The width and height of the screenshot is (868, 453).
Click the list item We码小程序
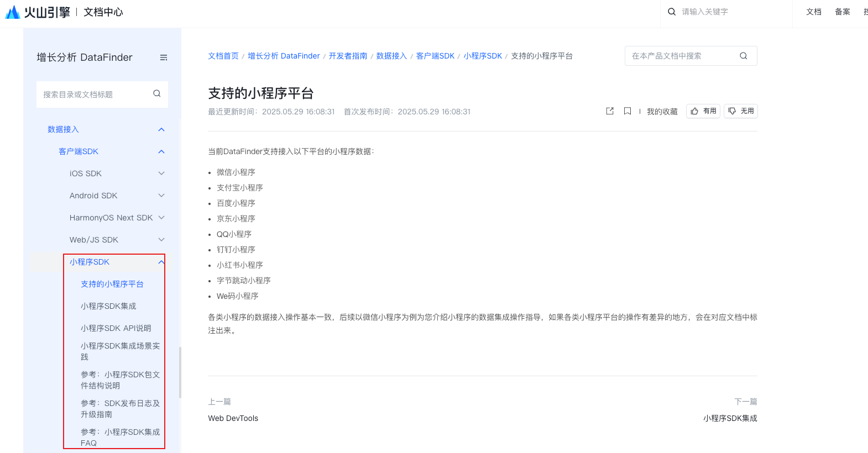(238, 296)
